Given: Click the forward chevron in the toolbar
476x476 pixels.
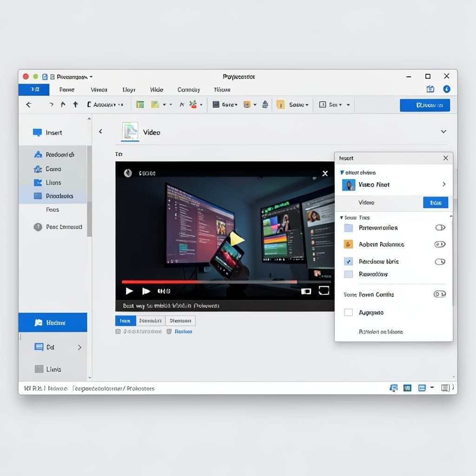Looking at the screenshot, I should (51, 105).
